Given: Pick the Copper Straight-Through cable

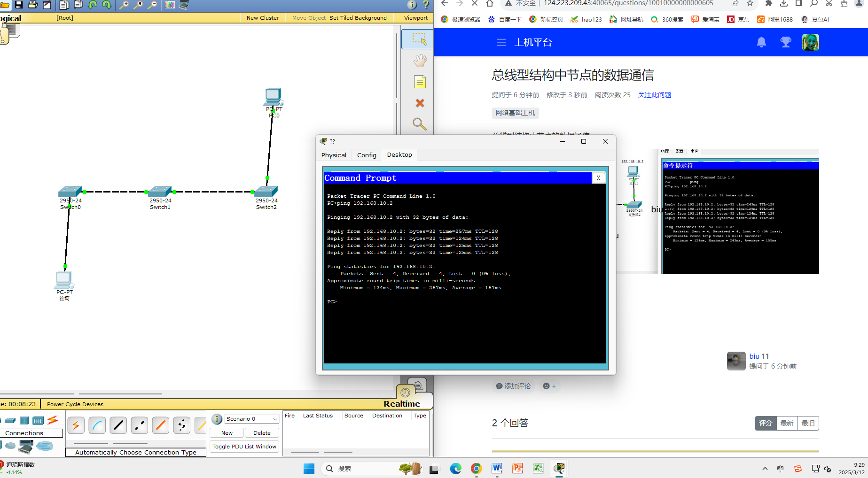Looking at the screenshot, I should [118, 425].
